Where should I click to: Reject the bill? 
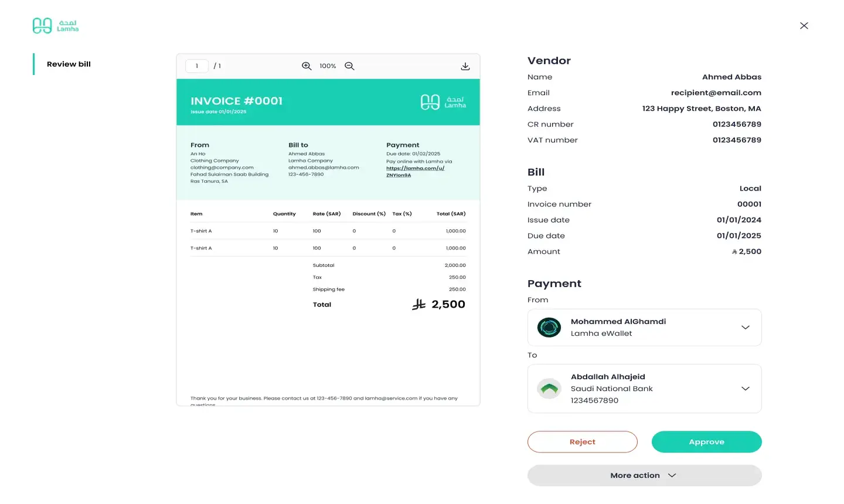tap(583, 442)
